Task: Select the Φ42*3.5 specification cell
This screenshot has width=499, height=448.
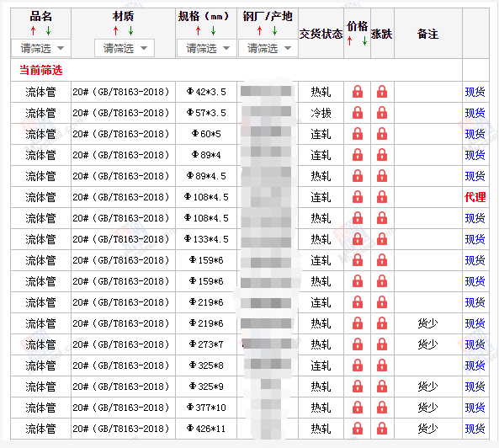Action: point(206,92)
